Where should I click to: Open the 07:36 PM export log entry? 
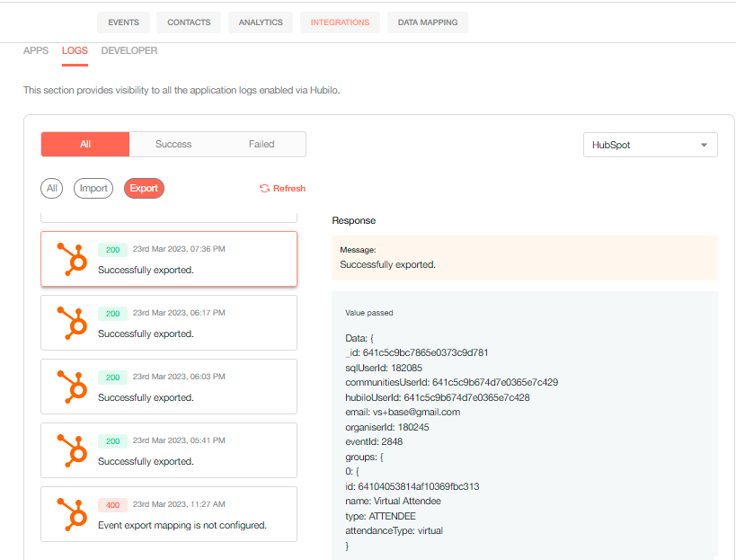(169, 259)
